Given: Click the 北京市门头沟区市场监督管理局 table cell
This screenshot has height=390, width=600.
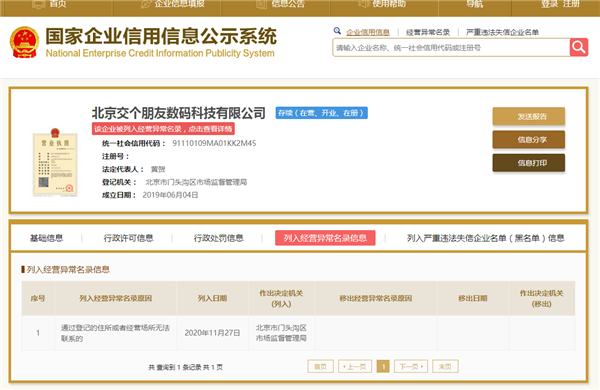Looking at the screenshot, I should point(281,333).
